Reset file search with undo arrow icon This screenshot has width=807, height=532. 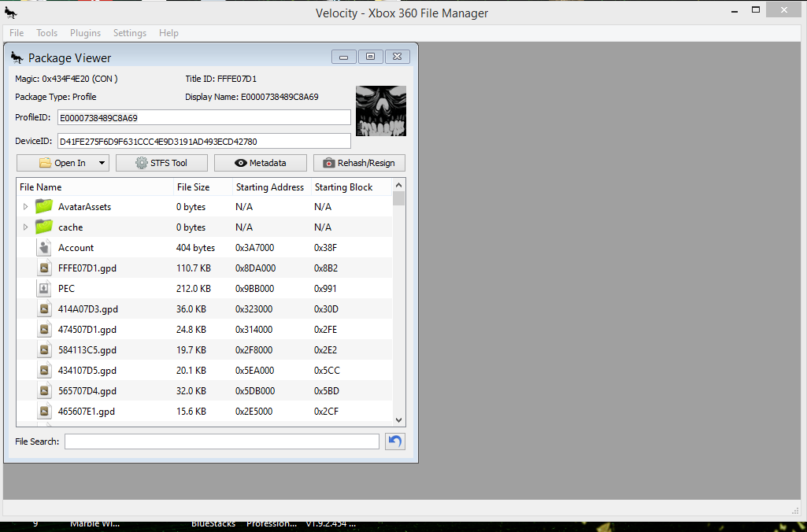pos(394,441)
